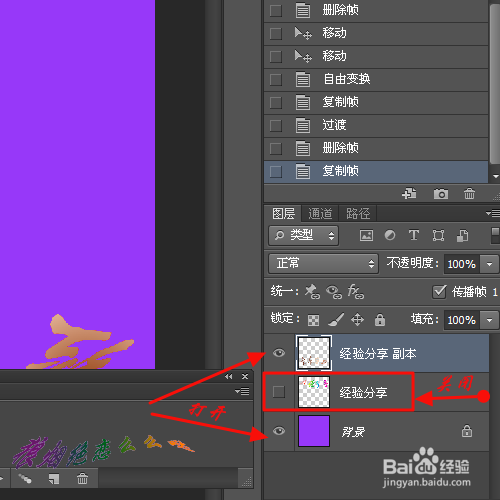
Task: Click the 不透明度 100% value field
Action: coord(462,264)
